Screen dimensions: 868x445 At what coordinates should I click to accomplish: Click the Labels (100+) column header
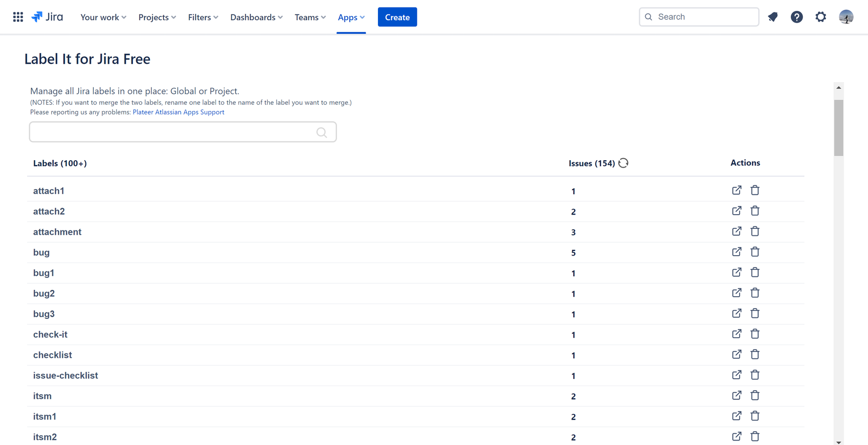pos(60,163)
